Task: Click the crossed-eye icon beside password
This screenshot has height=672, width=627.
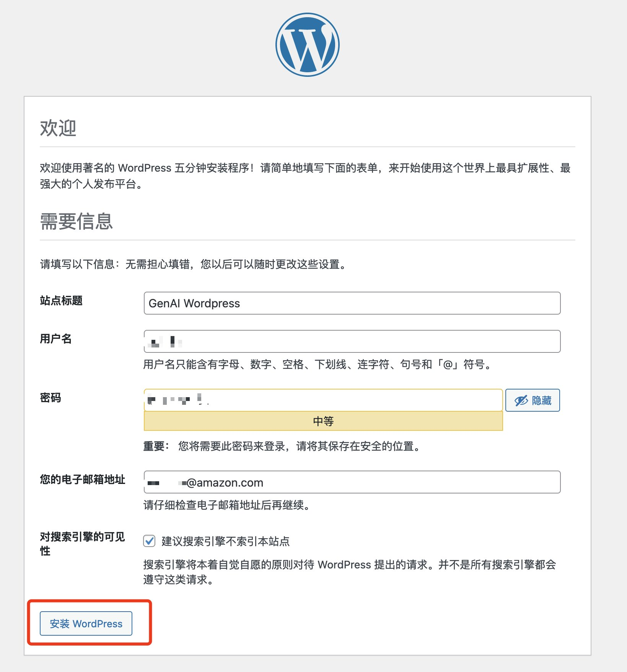Action: (x=521, y=400)
